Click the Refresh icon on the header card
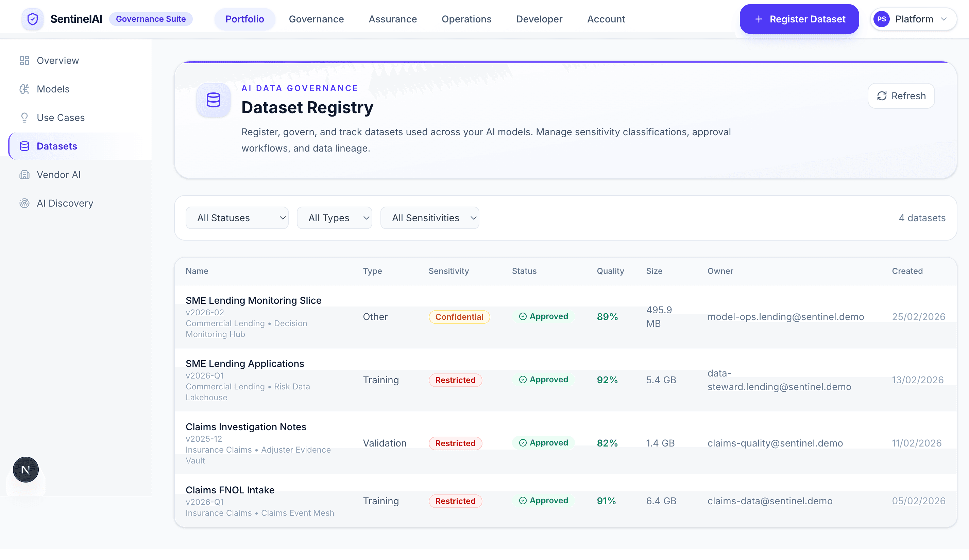The height and width of the screenshot is (560, 969). click(882, 96)
